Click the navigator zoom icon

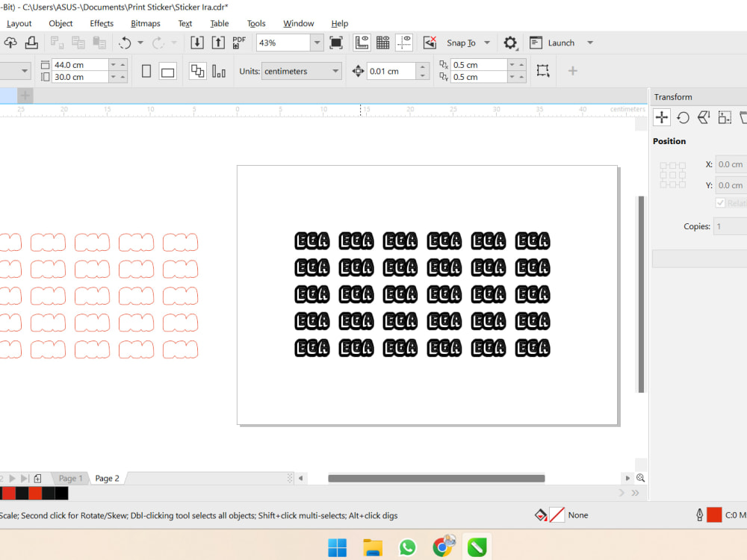pyautogui.click(x=641, y=478)
